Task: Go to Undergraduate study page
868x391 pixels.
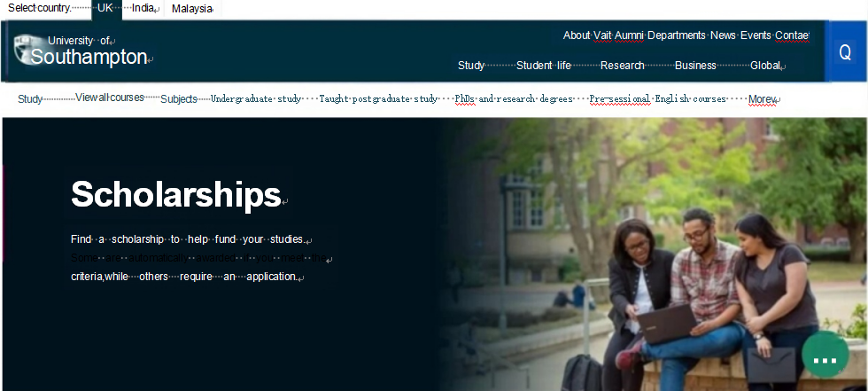Action: (x=256, y=99)
